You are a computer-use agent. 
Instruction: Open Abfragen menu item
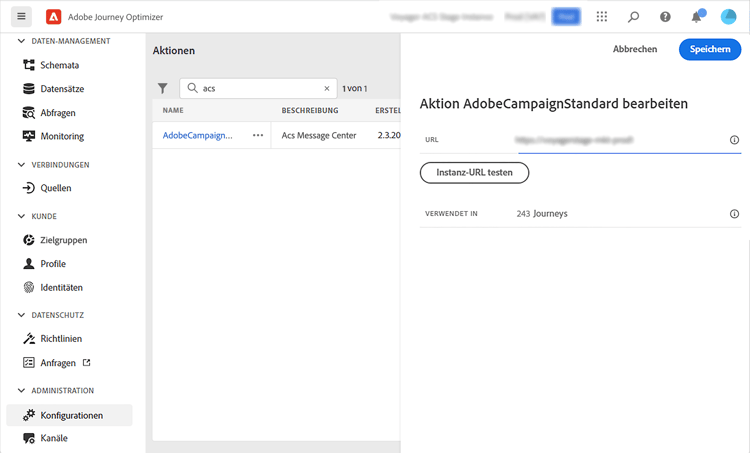(x=58, y=113)
